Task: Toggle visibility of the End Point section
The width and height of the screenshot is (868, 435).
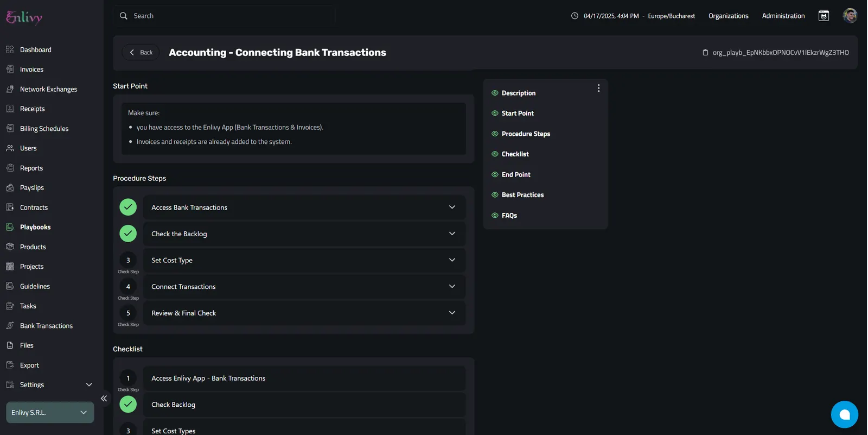Action: 495,174
